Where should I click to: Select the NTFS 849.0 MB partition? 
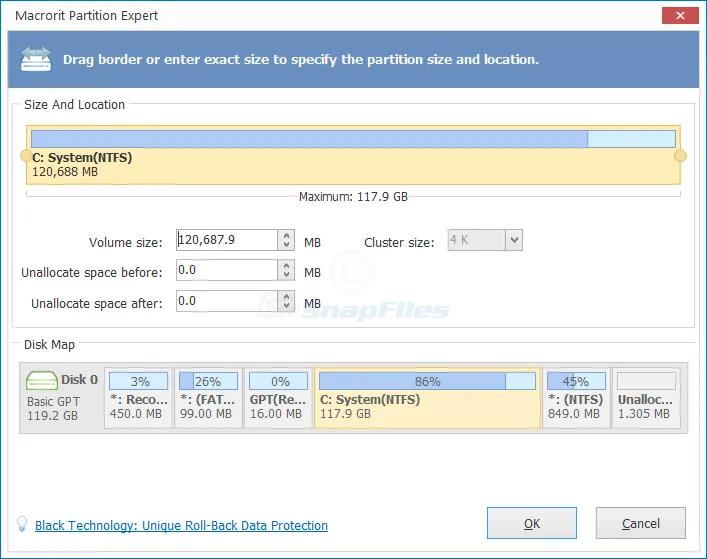(x=576, y=398)
